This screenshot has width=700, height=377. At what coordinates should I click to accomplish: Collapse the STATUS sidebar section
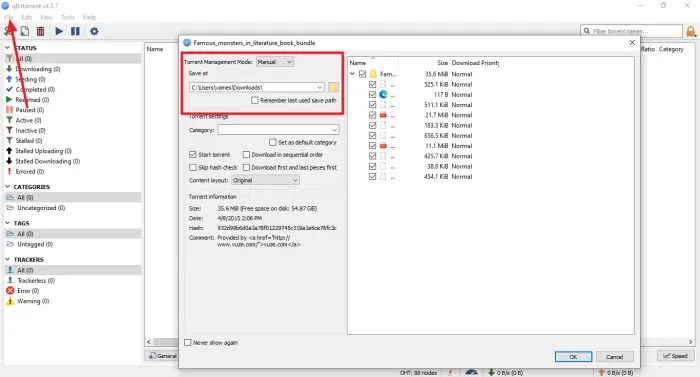click(x=8, y=48)
